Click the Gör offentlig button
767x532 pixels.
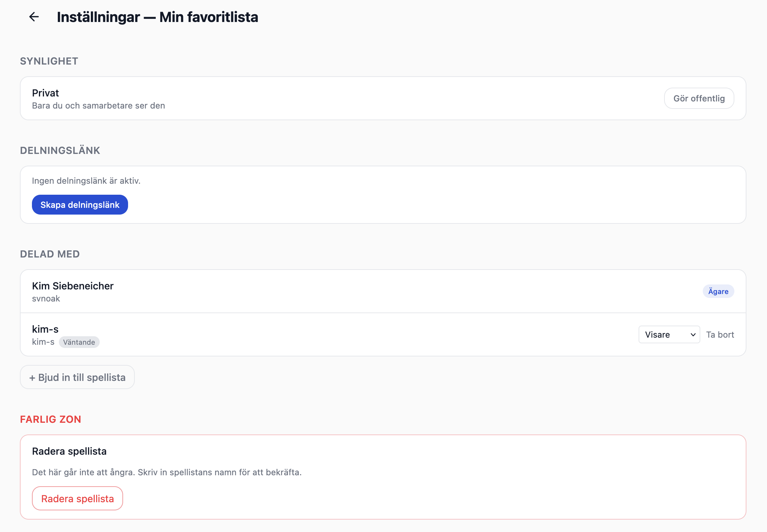tap(699, 98)
